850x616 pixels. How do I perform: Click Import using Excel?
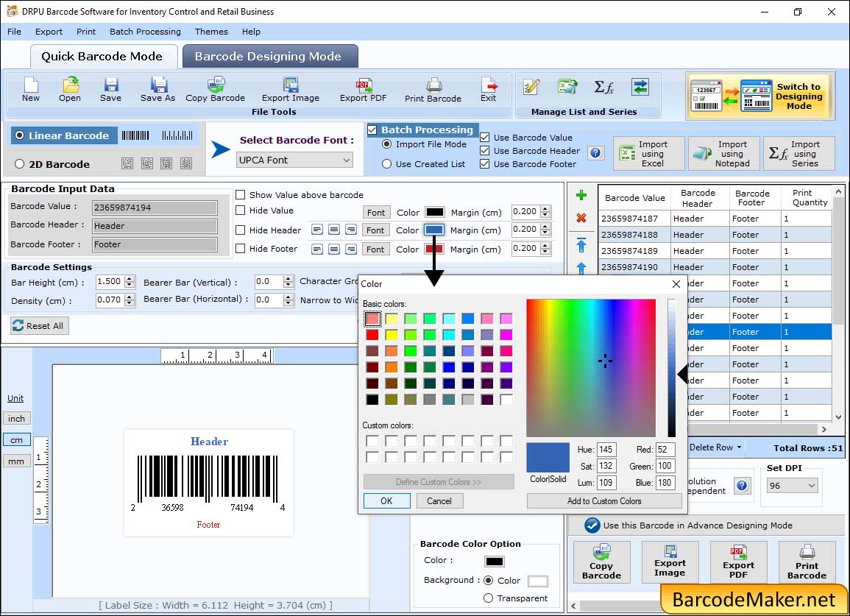click(x=649, y=154)
